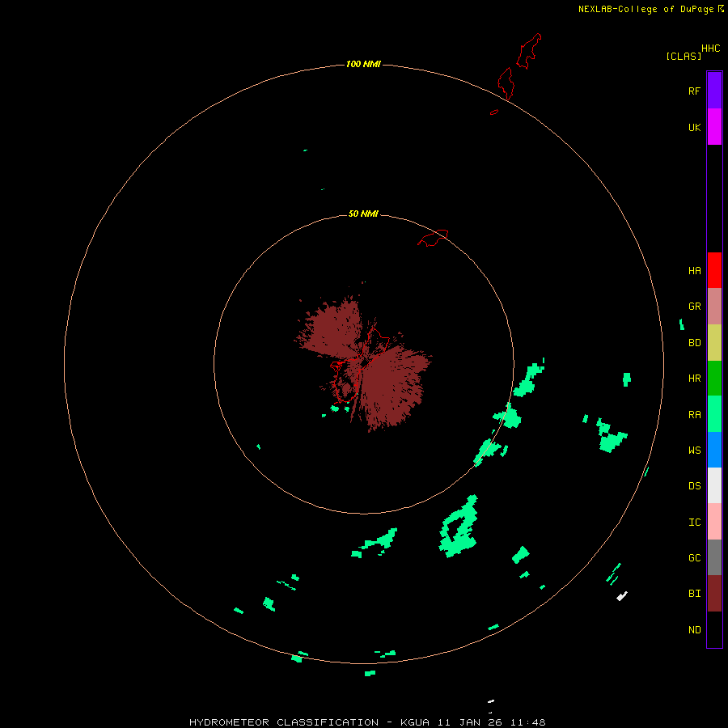Click the RF legend label
The image size is (728, 728).
coord(694,91)
